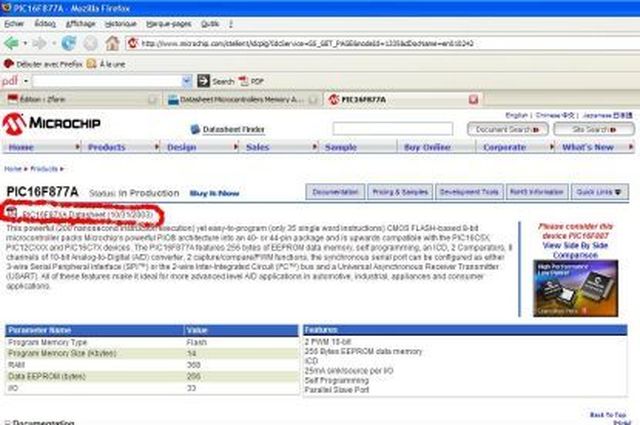Click the Data EEPROM (bytes) row label
640x425 pixels.
click(47, 376)
